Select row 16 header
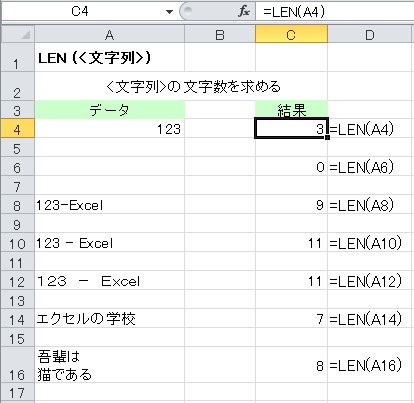414x403 pixels. tap(17, 365)
